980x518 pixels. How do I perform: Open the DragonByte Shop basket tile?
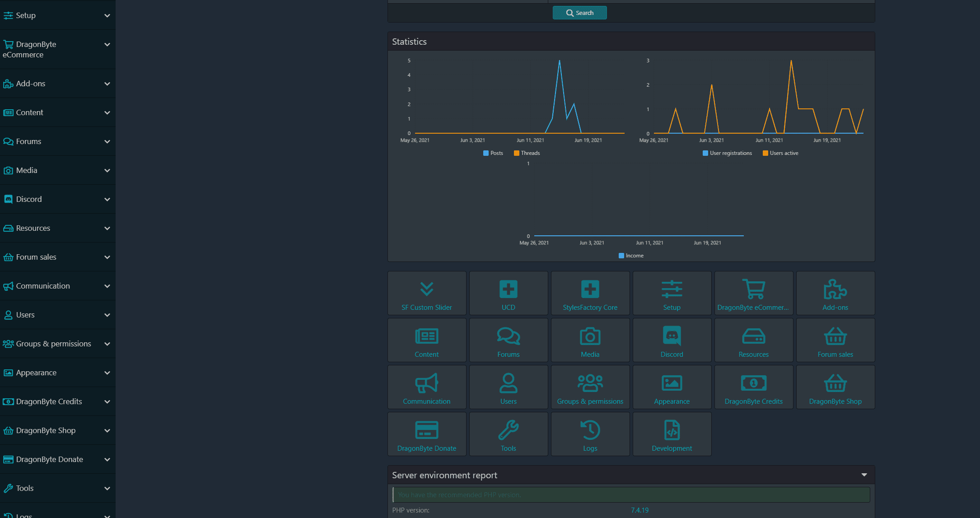point(835,387)
